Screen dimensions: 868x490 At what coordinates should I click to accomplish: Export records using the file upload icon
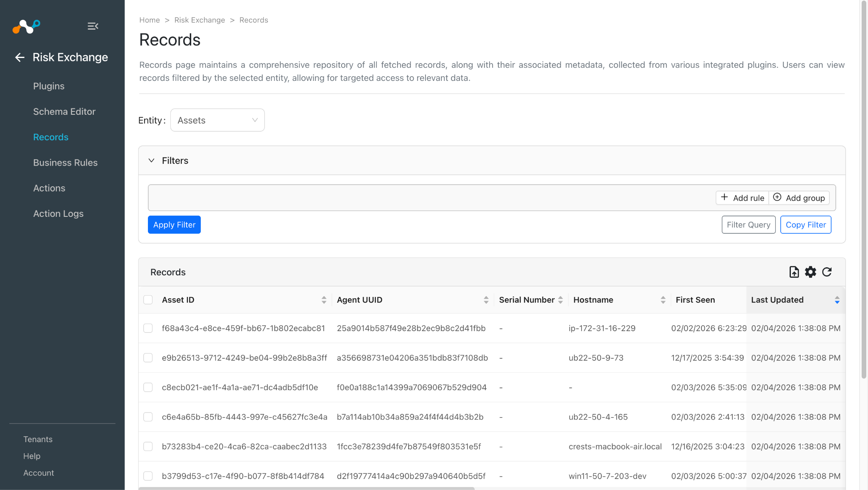click(x=794, y=272)
